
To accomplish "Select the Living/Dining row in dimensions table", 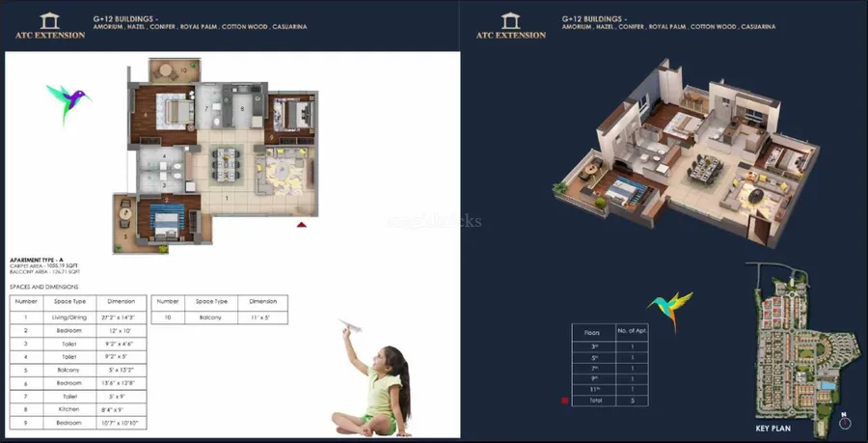I will click(x=78, y=316).
